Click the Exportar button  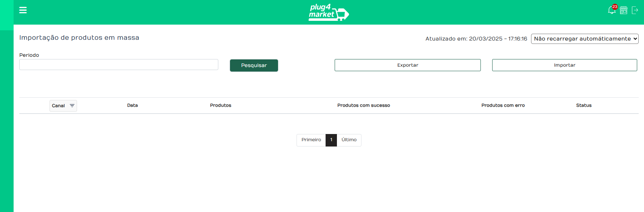click(x=408, y=65)
